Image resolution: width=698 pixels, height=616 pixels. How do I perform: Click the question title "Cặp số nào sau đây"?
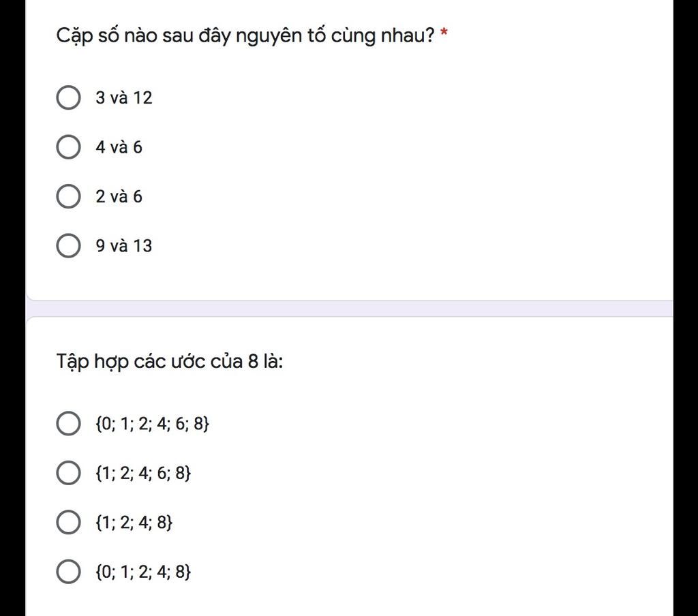point(245,35)
